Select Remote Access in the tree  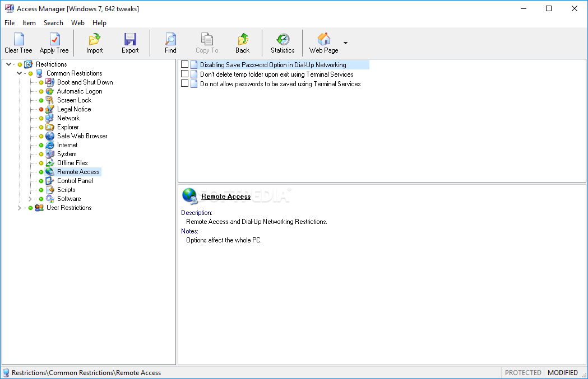pyautogui.click(x=78, y=172)
